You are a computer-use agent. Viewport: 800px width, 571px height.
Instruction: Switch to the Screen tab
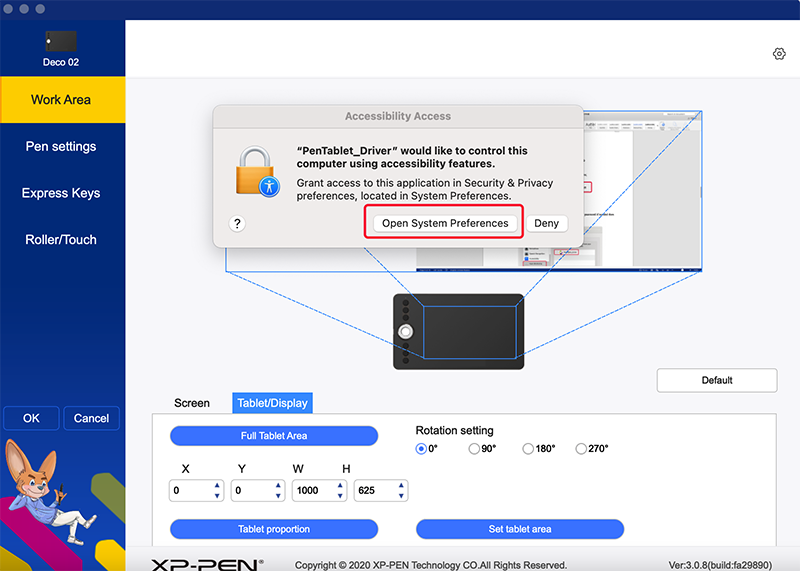point(192,403)
